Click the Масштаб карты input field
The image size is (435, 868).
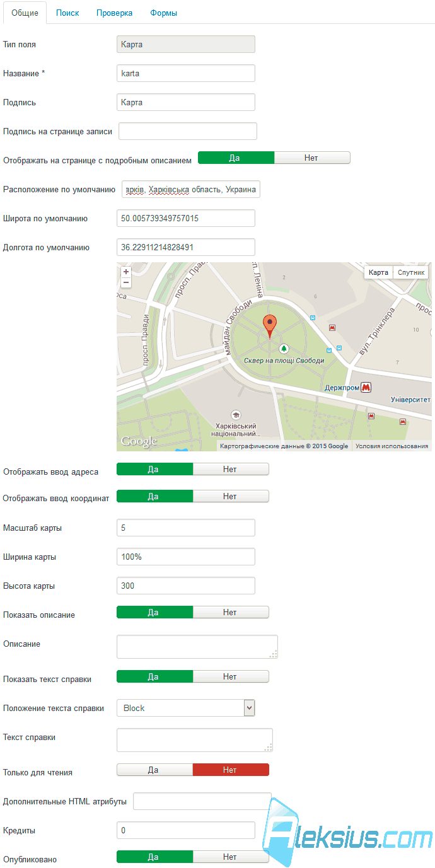[x=186, y=528]
